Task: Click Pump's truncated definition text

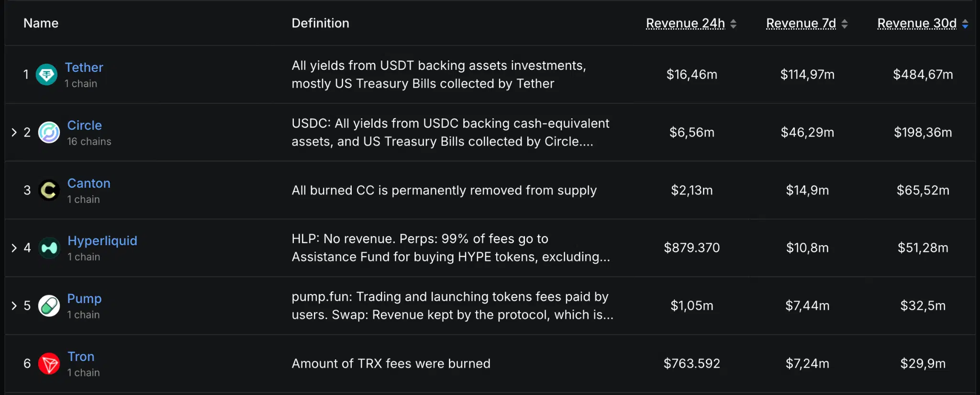Action: tap(452, 305)
